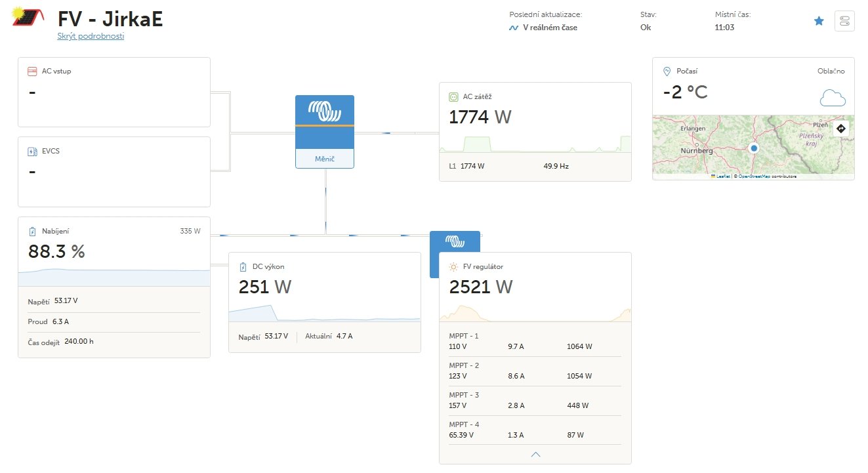Collapse the FV regulátor MPPT list chevron
868x473 pixels.
coord(535,454)
